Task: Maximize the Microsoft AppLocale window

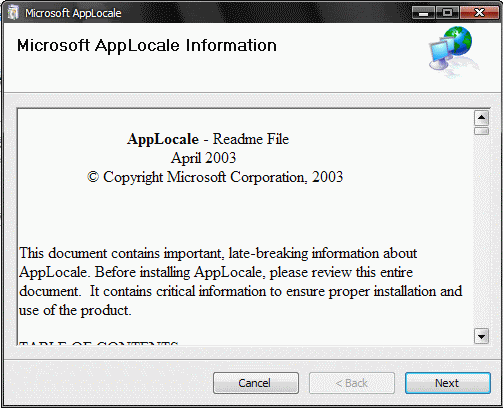Action: 447,13
